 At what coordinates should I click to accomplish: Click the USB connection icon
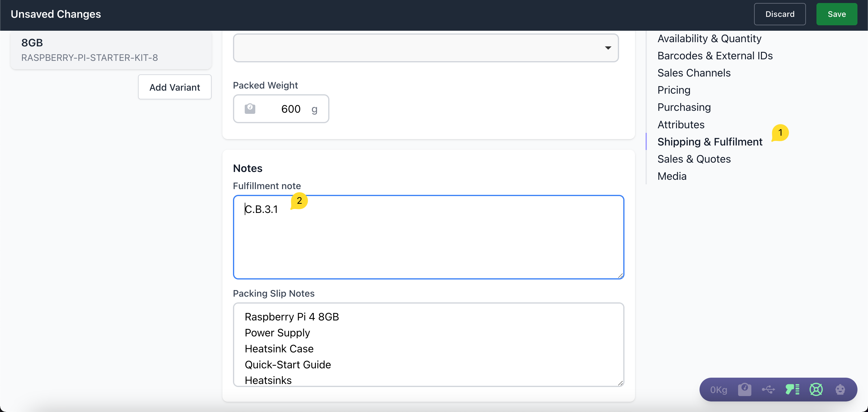click(768, 389)
